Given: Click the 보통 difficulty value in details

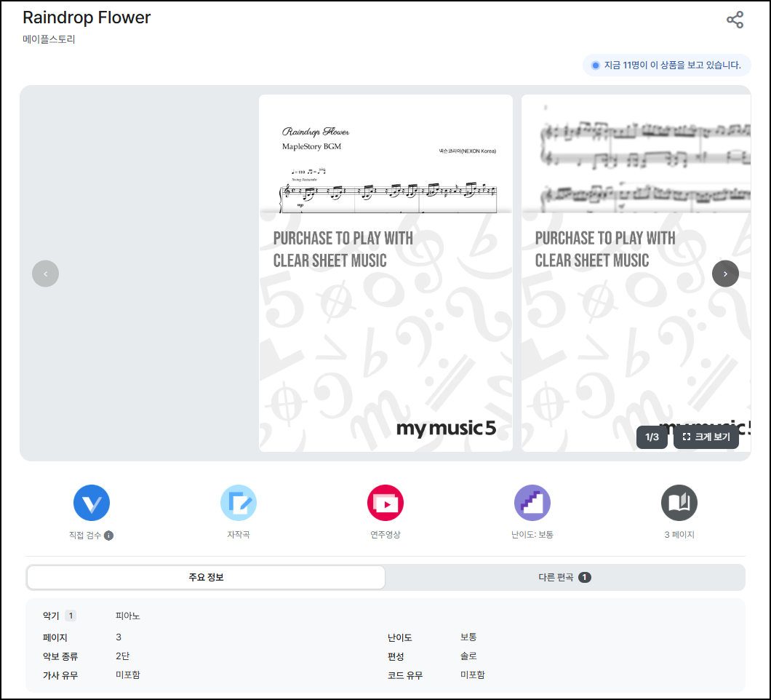Looking at the screenshot, I should [x=468, y=637].
